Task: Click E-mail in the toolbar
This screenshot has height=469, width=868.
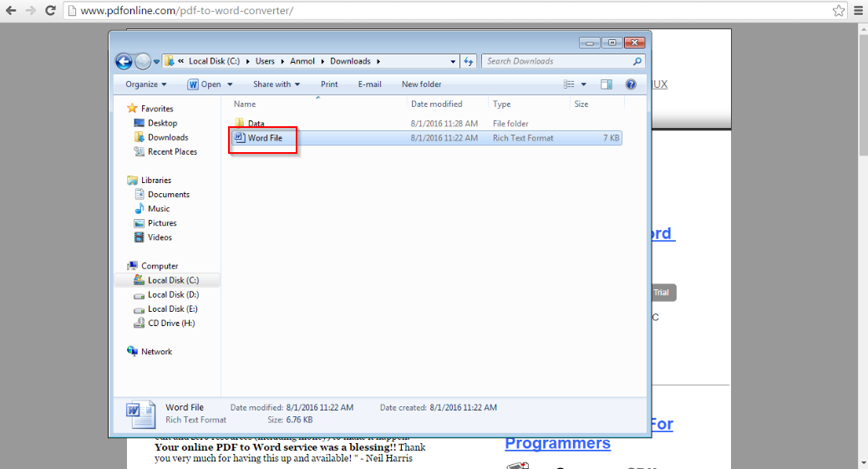Action: pyautogui.click(x=369, y=84)
